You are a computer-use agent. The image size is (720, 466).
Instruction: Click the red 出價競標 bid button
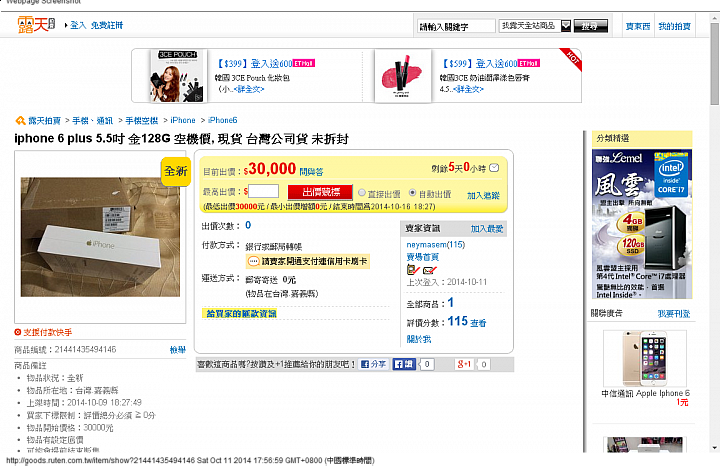pos(320,192)
